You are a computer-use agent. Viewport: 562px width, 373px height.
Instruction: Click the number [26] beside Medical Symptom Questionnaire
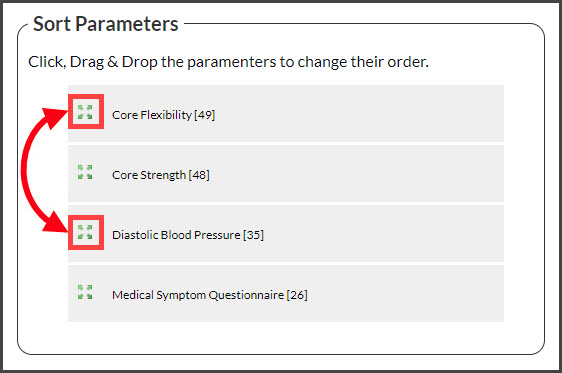(x=297, y=295)
